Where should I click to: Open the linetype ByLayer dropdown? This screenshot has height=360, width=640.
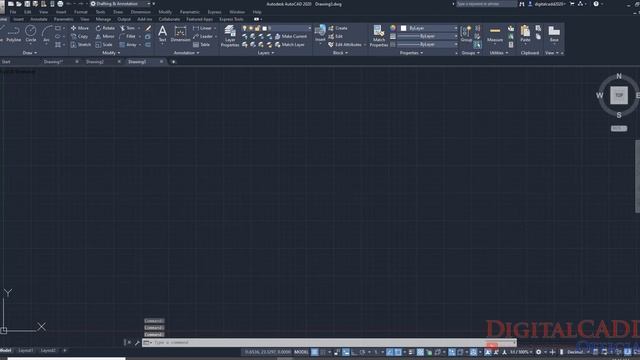427,44
